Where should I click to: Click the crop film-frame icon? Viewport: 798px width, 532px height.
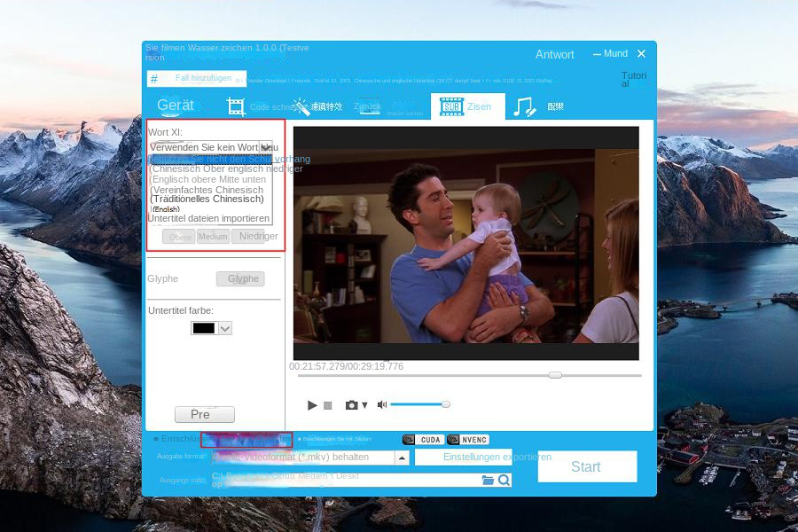pos(236,106)
